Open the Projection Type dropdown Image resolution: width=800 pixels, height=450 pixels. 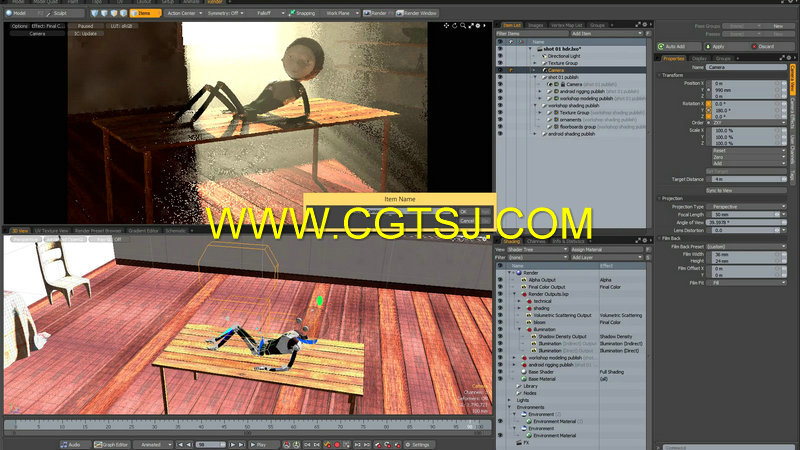click(748, 207)
